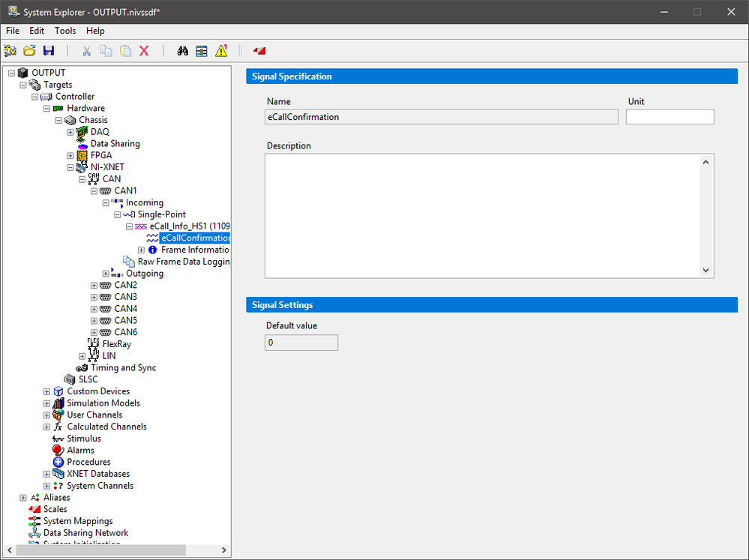The height and width of the screenshot is (560, 749).
Task: Select the eCallConfirmation signal in the tree
Action: 195,238
